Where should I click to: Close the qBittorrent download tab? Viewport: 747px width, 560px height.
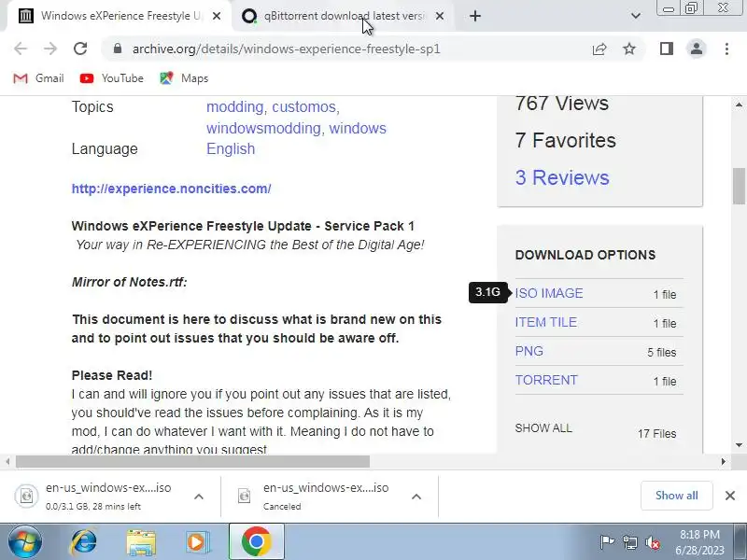[x=440, y=16]
